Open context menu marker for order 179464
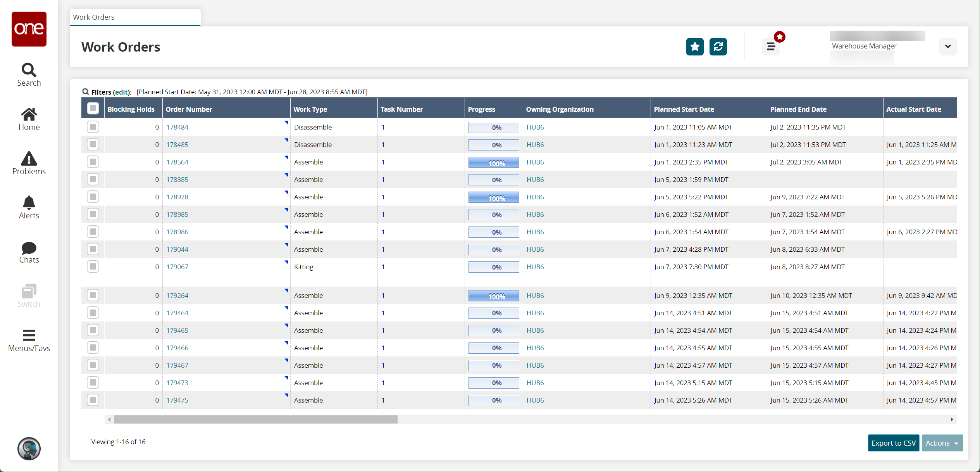 tap(287, 308)
